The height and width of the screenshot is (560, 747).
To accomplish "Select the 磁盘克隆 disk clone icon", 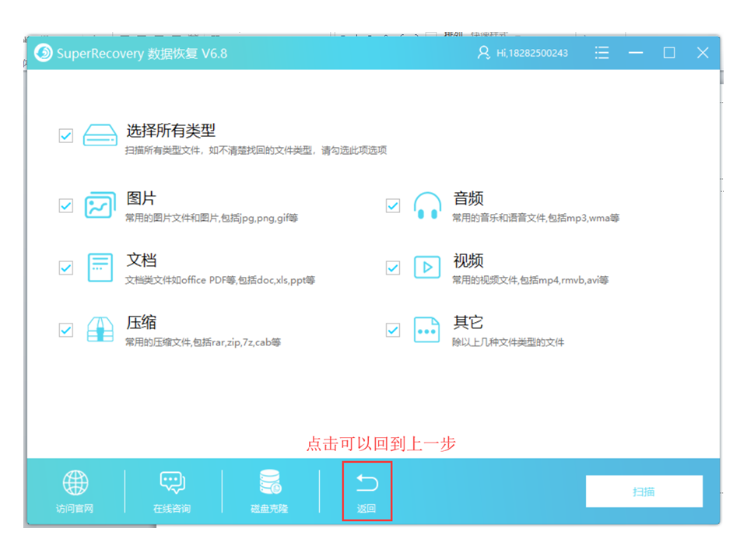I will click(269, 482).
